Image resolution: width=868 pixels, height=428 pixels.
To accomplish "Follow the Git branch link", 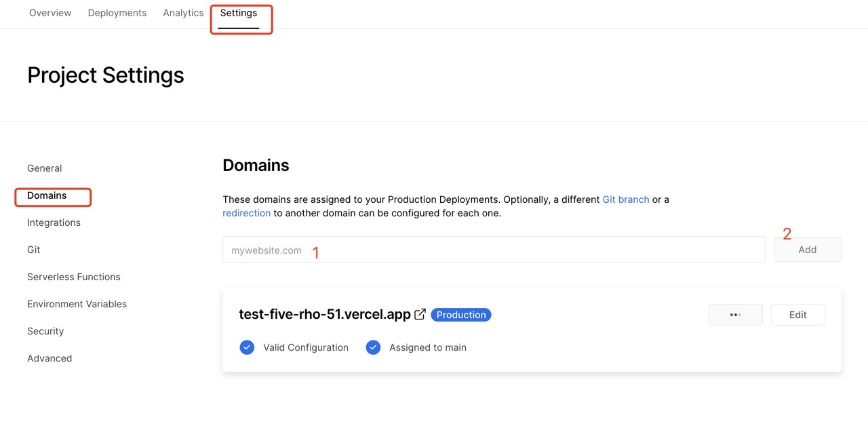I will tap(626, 199).
